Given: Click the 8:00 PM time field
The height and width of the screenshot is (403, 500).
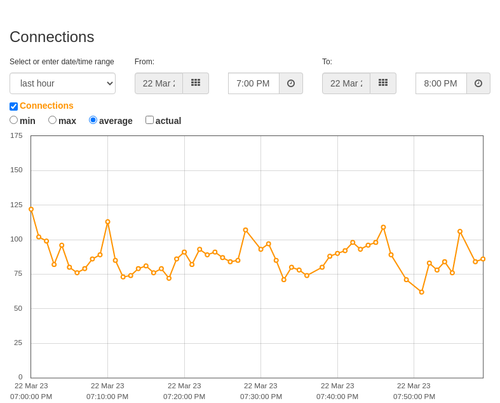Looking at the screenshot, I should (x=441, y=83).
